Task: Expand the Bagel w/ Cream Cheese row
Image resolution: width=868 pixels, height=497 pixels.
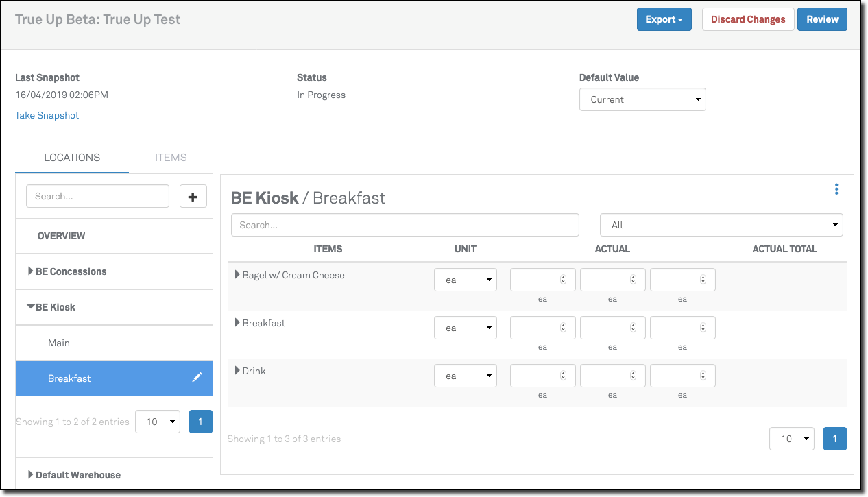Action: 237,275
